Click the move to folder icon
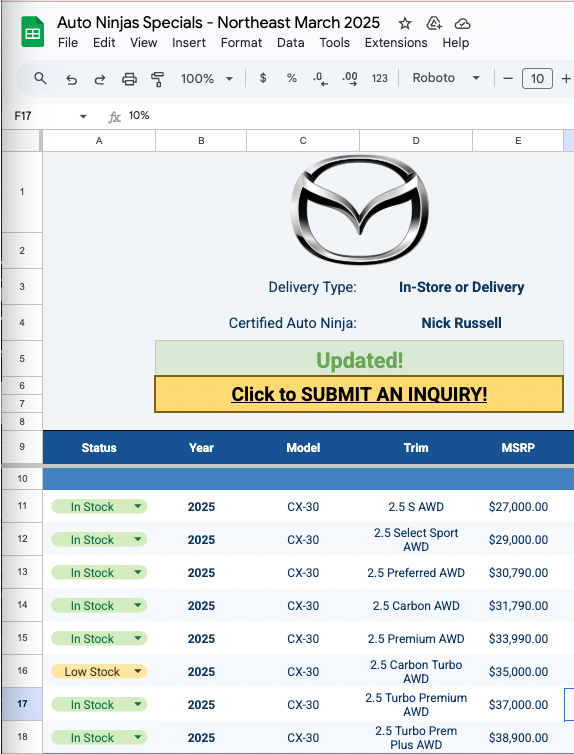This screenshot has height=754, width=574. point(434,23)
